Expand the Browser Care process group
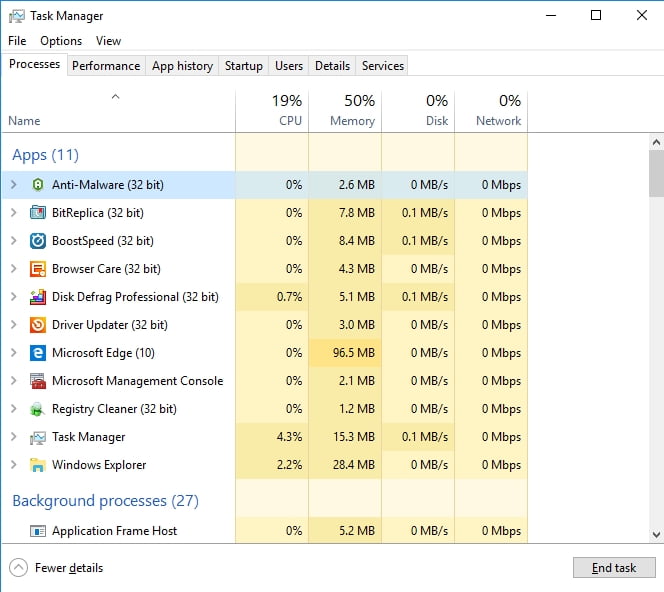 pos(14,269)
